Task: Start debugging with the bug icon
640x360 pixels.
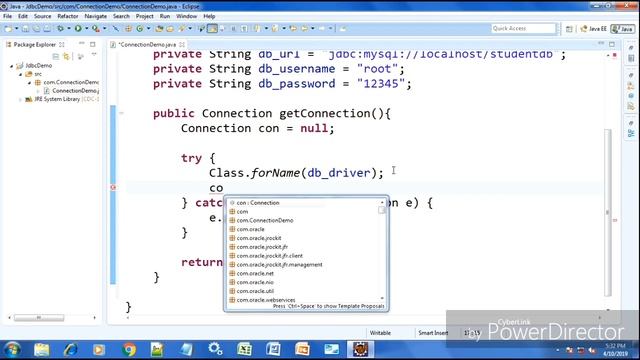Action: point(60,29)
